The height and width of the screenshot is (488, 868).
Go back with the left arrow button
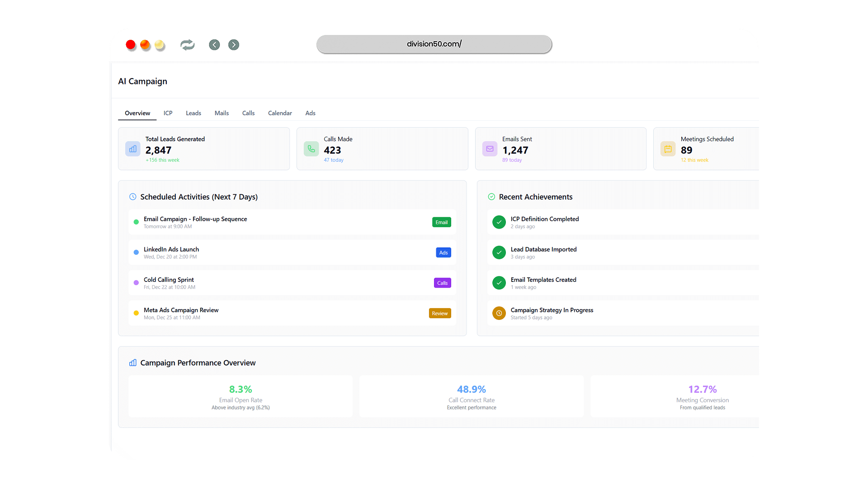click(x=214, y=45)
